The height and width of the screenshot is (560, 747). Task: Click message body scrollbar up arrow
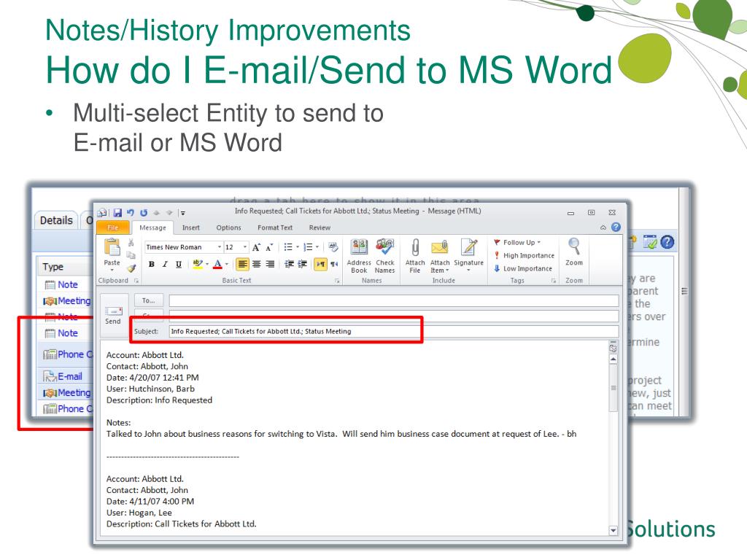click(613, 359)
